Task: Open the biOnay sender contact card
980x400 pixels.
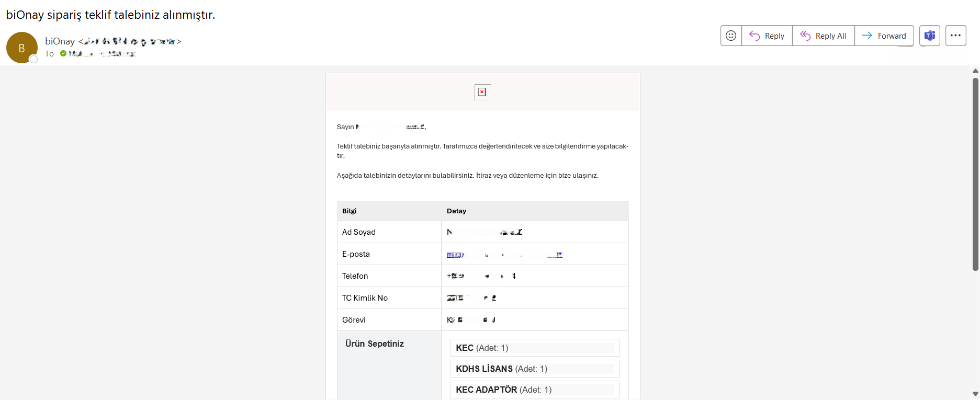Action: 60,41
